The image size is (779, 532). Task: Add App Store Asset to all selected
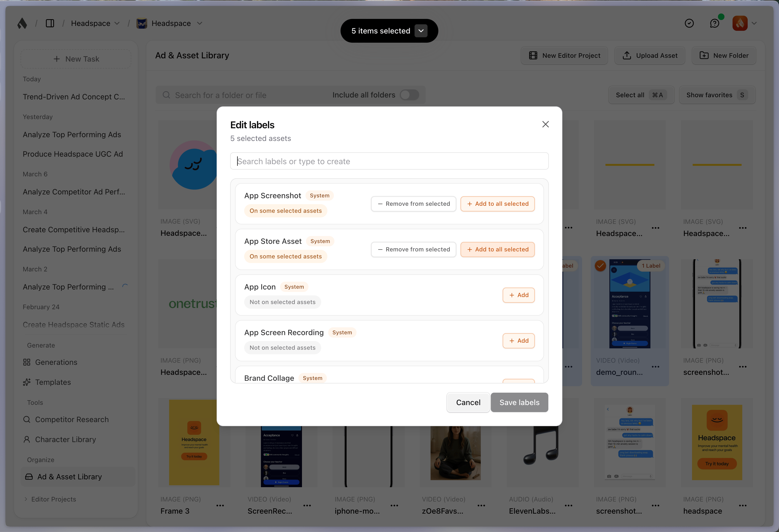pos(498,249)
